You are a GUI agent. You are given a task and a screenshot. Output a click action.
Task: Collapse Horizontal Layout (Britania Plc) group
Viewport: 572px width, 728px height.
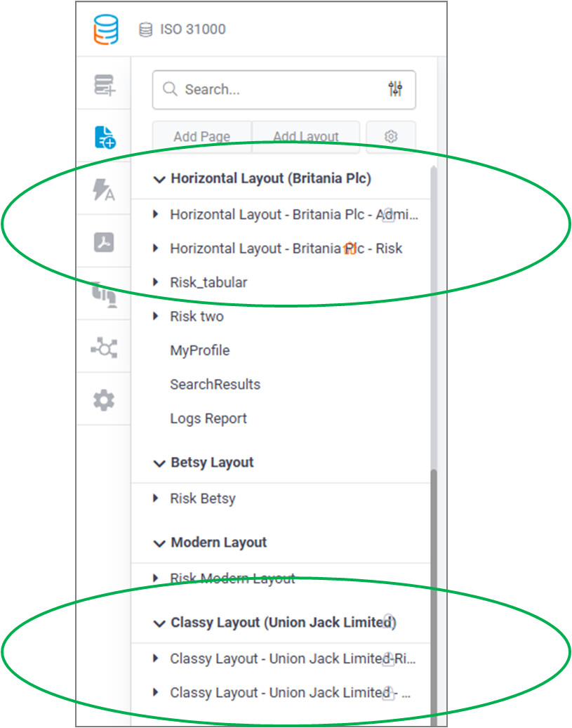pos(159,179)
